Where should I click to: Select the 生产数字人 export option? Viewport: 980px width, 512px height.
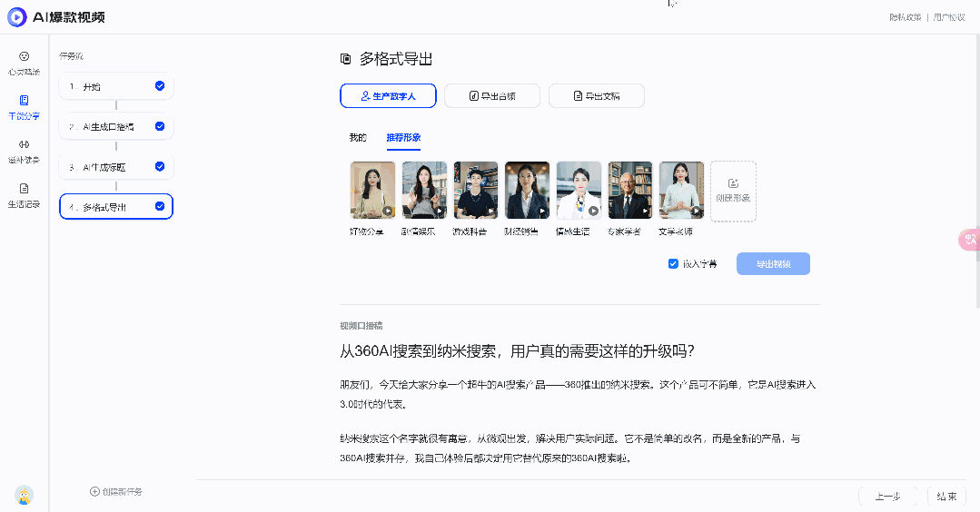[x=388, y=95]
